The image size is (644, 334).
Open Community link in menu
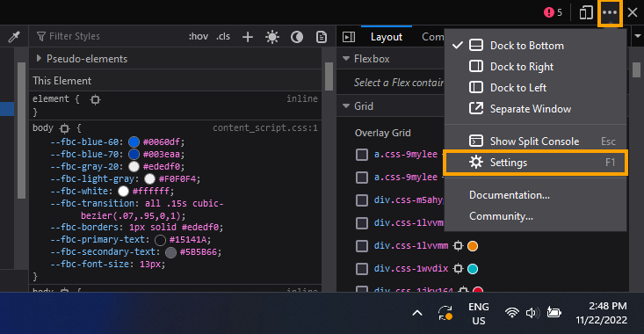click(535, 216)
